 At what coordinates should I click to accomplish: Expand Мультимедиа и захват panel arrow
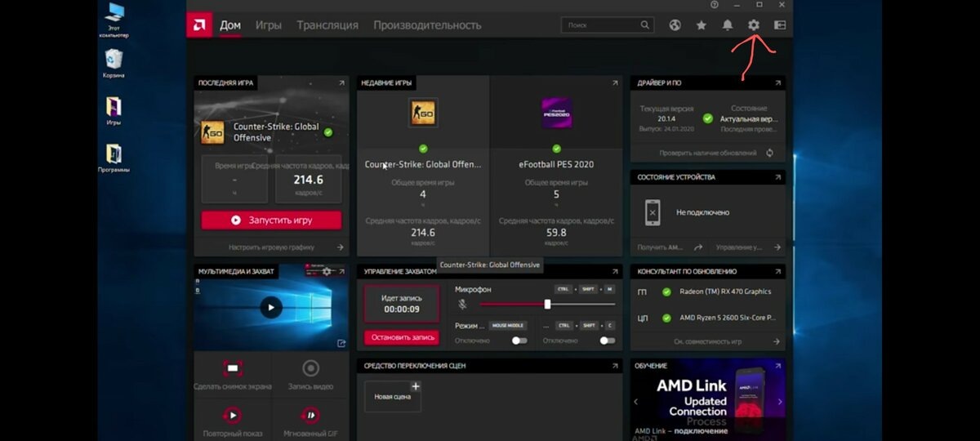click(341, 270)
